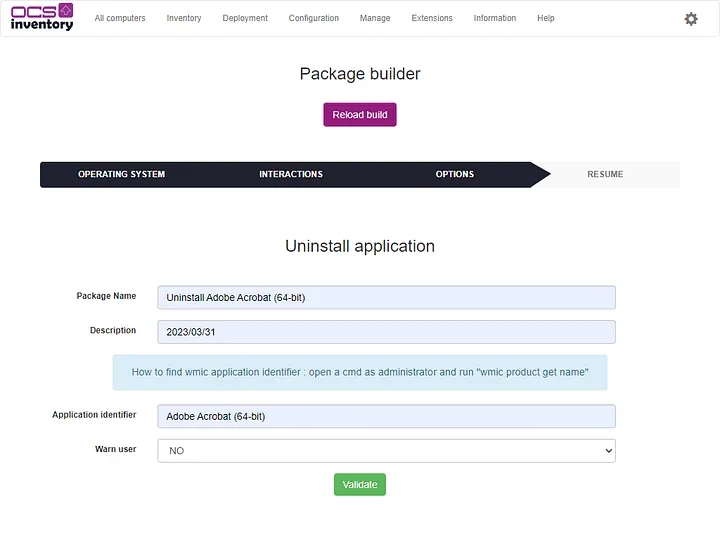Go to the Options step

(455, 174)
